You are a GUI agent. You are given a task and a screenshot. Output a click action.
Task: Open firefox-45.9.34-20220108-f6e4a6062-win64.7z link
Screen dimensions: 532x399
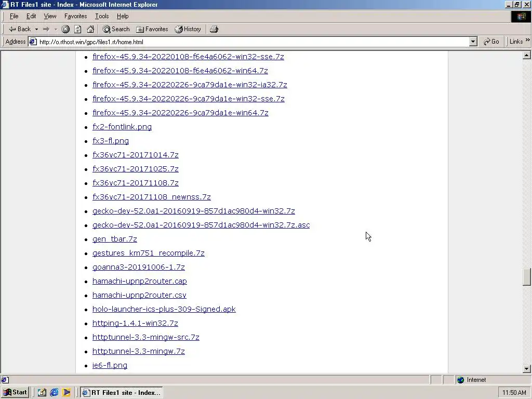pos(180,71)
